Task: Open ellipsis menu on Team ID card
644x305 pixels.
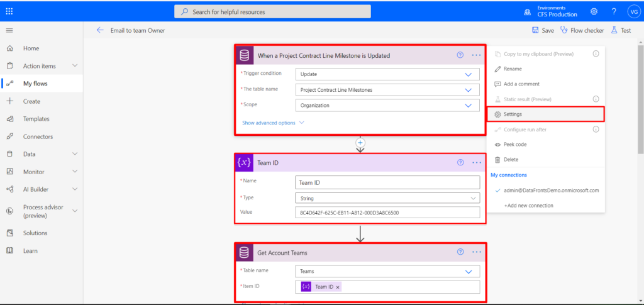Action: 477,162
